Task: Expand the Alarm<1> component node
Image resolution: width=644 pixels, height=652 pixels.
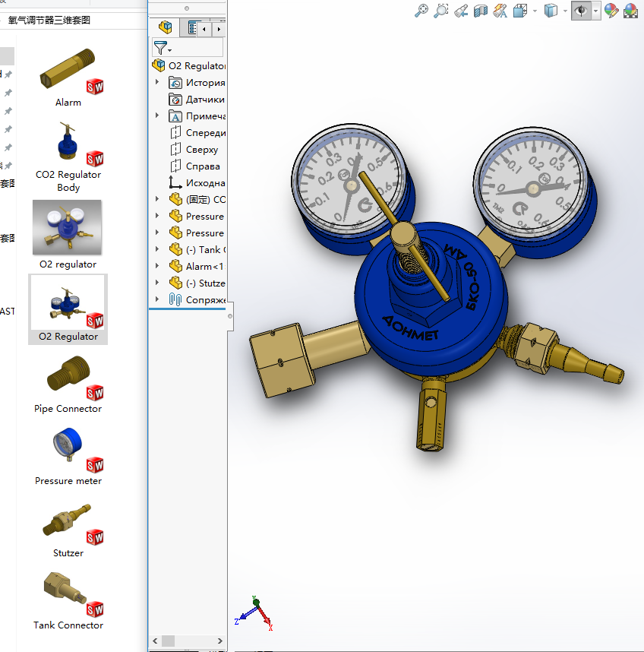Action: tap(157, 267)
